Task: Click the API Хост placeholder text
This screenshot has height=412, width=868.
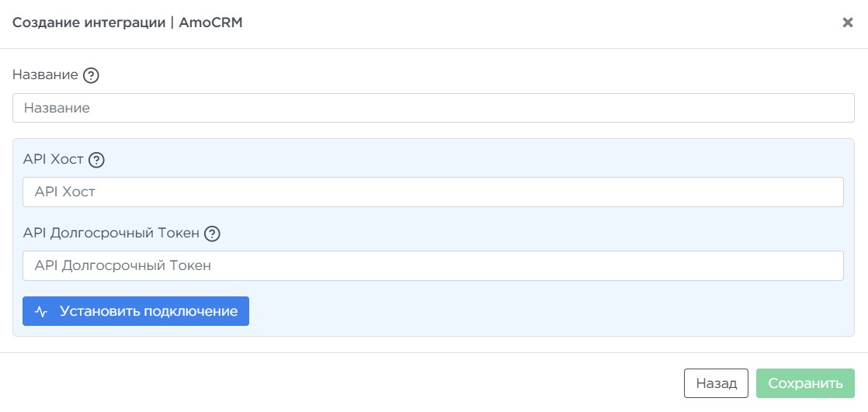Action: click(64, 192)
